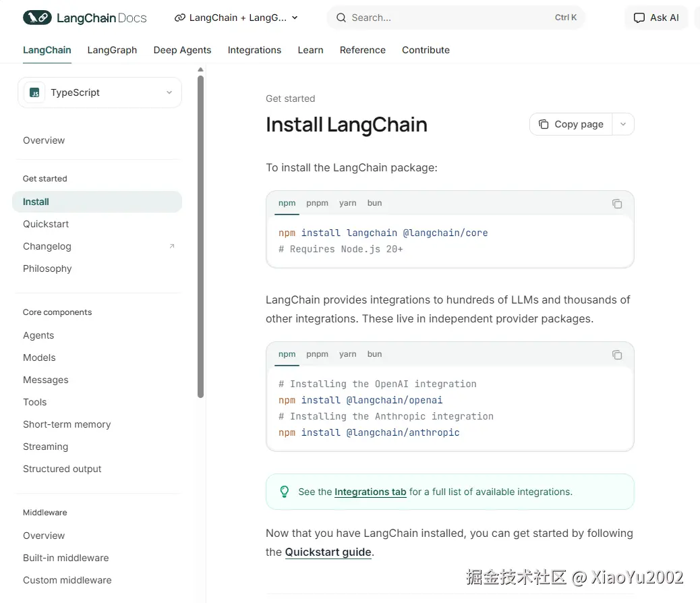The height and width of the screenshot is (603, 700).
Task: Click the sidebar vertical scrollbar
Action: pos(200,236)
